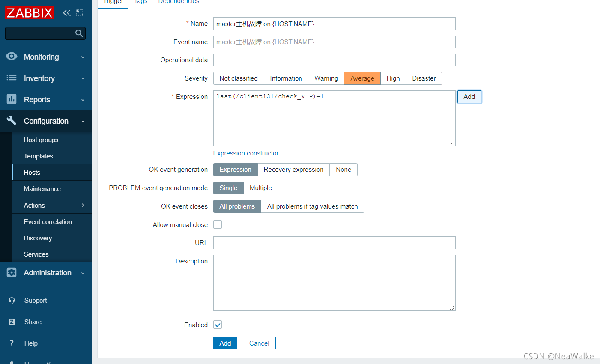600x364 pixels.
Task: Set PROBLEM event generation to Single
Action: 229,188
